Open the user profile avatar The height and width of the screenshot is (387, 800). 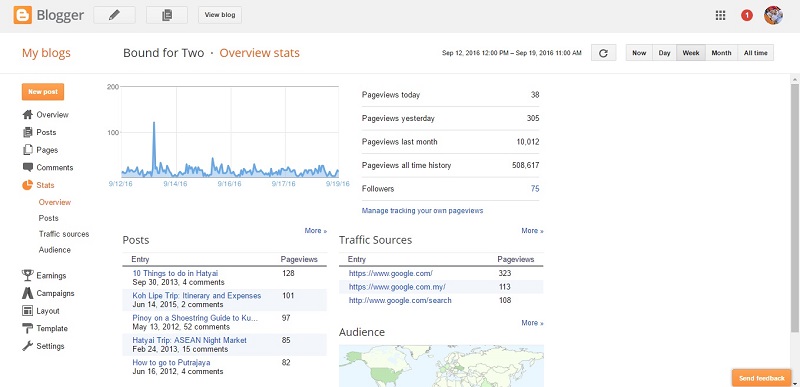[x=773, y=15]
